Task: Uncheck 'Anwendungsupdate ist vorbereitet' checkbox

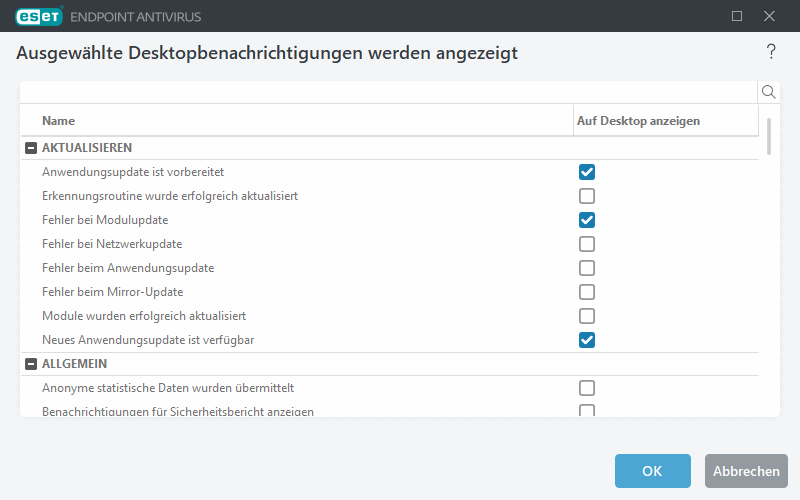Action: point(587,172)
